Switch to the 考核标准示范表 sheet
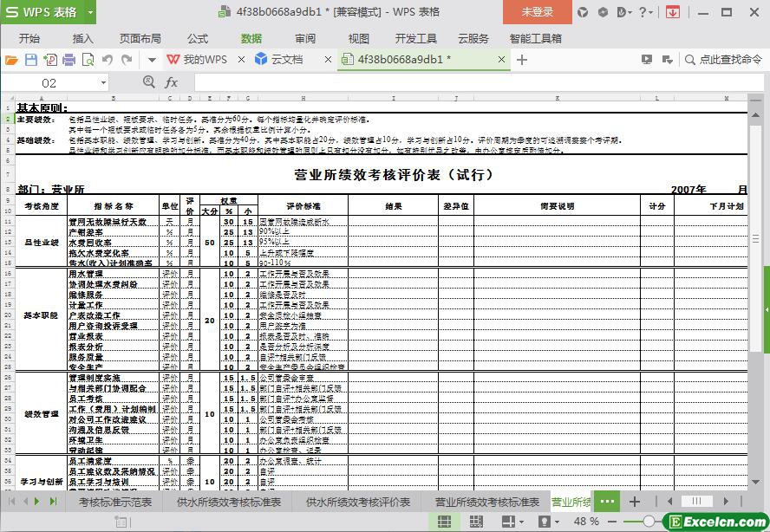This screenshot has height=532, width=770. 115,502
